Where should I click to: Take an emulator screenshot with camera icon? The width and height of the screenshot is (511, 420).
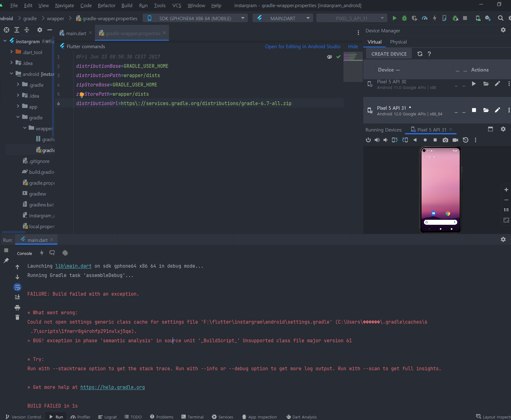tap(445, 140)
